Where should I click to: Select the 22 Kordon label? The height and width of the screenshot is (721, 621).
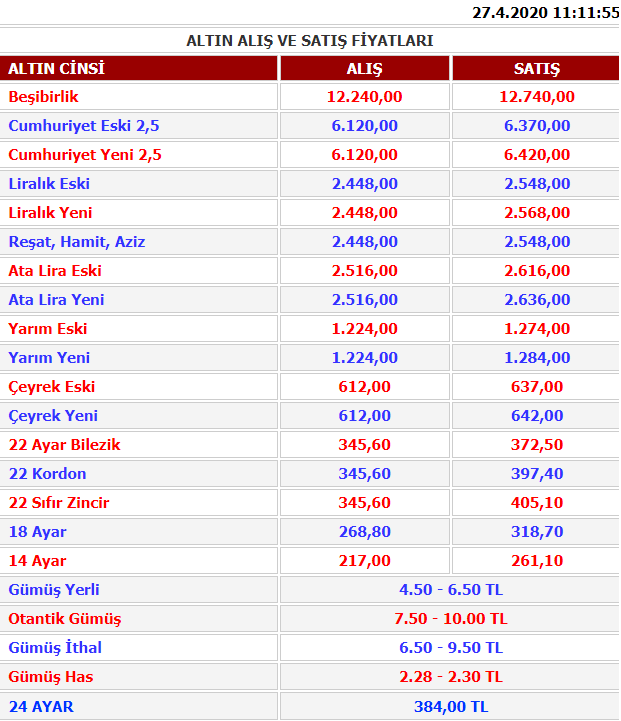point(47,474)
